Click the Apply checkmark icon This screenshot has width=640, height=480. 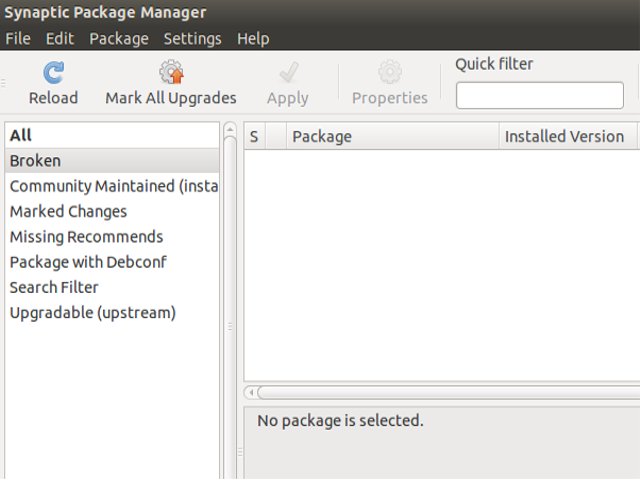tap(288, 73)
